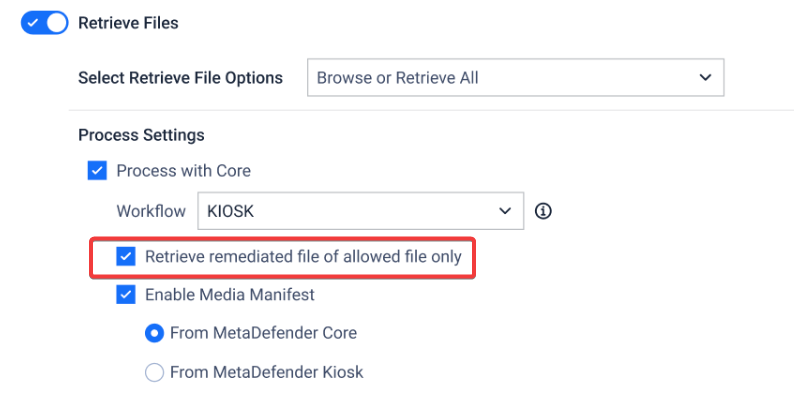Uncheck Retrieve remediated file of allowed file only
The height and width of the screenshot is (417, 794).
point(126,257)
